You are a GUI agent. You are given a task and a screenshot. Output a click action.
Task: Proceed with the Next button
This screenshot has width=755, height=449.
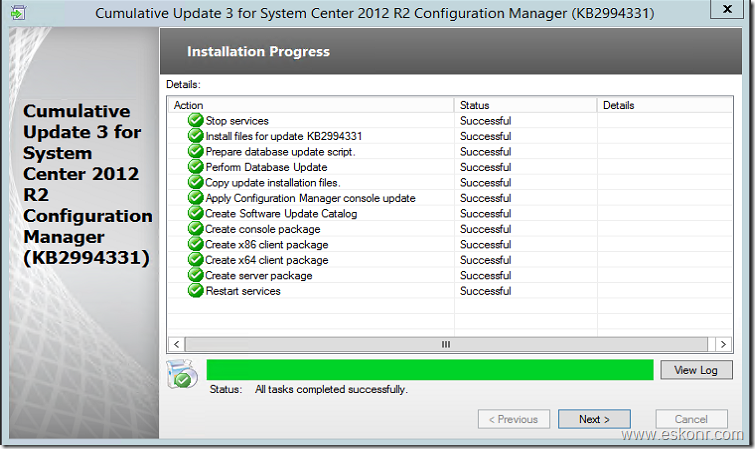pos(594,419)
